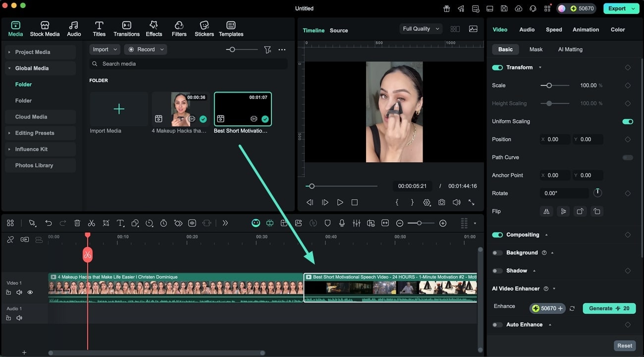
Task: Select the Best Short Motivational clip thumbnail
Action: [x=242, y=109]
